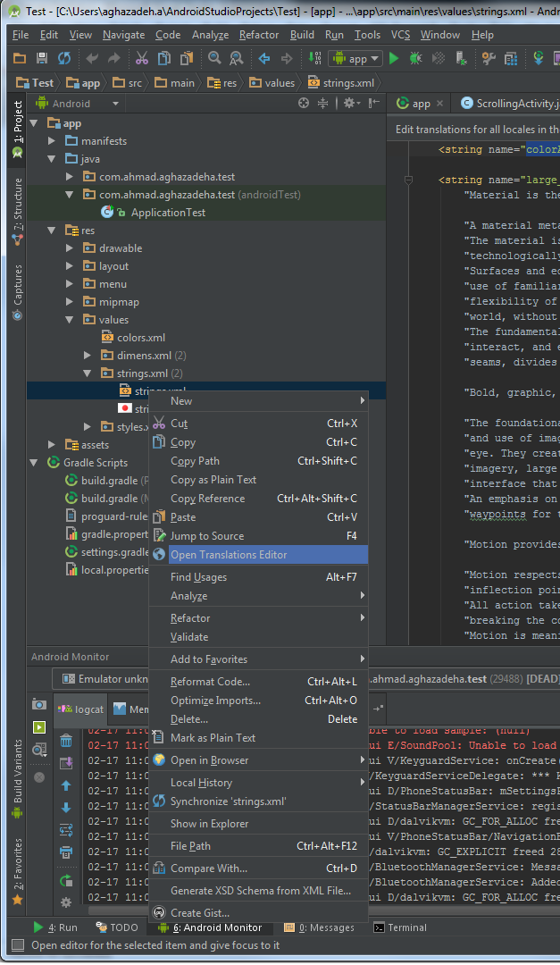Switch to the ScrollingActivity editor tab
Image resolution: width=560 pixels, height=965 pixels.
pyautogui.click(x=510, y=104)
